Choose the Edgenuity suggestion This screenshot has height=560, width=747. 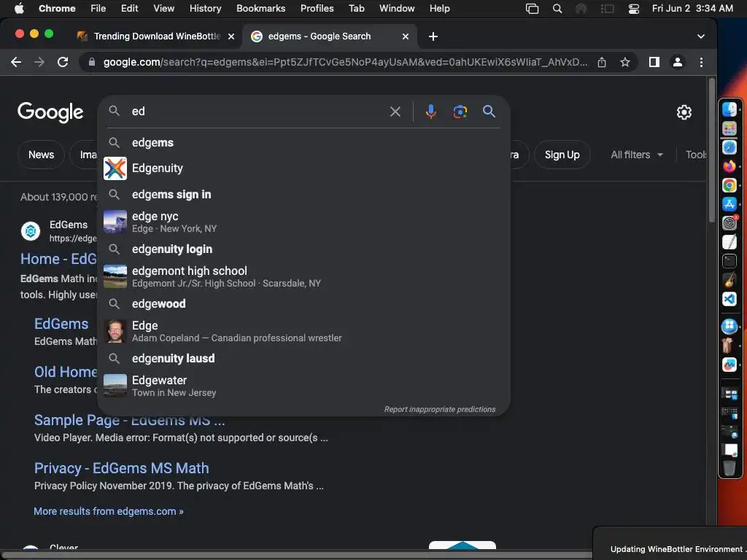coord(303,168)
